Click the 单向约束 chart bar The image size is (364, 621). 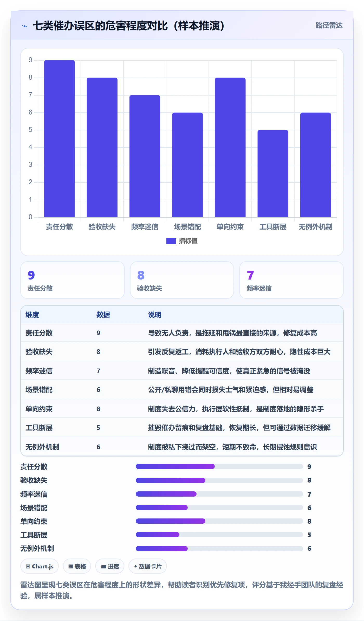tap(230, 147)
